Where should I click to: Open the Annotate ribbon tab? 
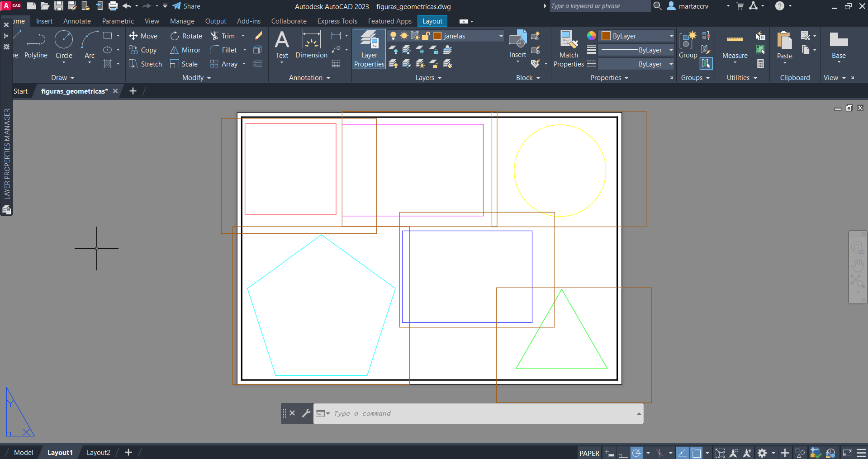coord(77,21)
